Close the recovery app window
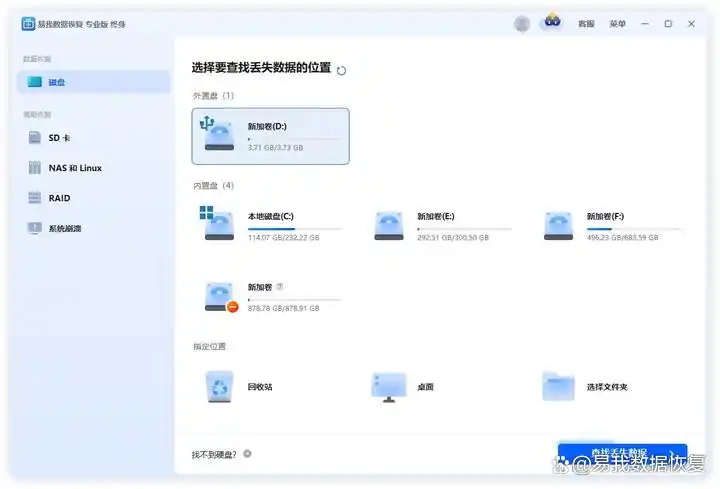This screenshot has height=489, width=720. (x=691, y=24)
